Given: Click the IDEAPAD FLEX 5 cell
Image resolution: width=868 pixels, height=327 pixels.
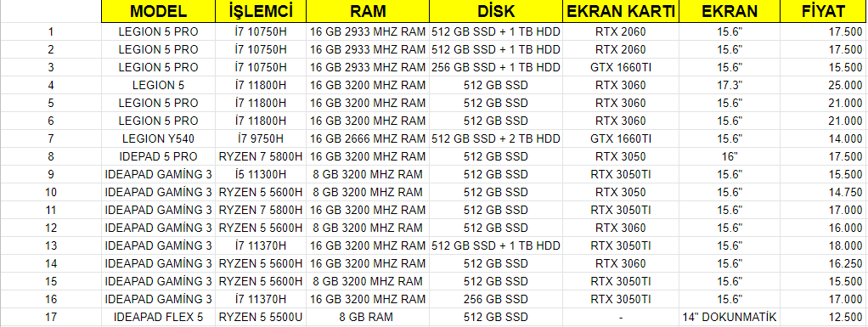Looking at the screenshot, I should pos(158,317).
